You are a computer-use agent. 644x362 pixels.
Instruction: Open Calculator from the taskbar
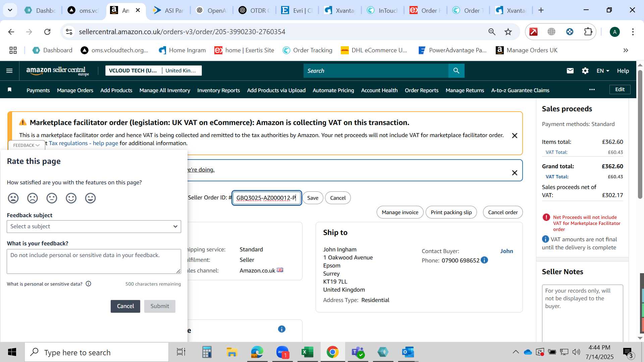coord(207,352)
